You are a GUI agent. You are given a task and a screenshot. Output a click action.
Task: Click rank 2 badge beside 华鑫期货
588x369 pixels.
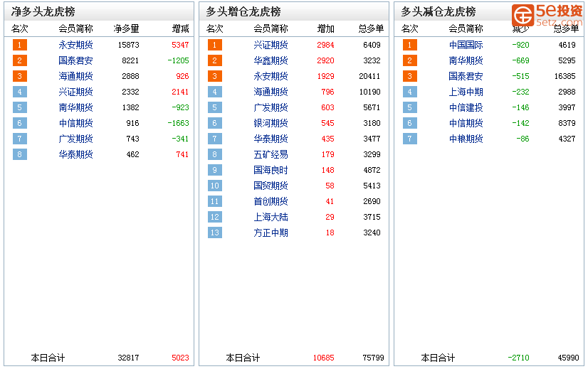(x=215, y=60)
